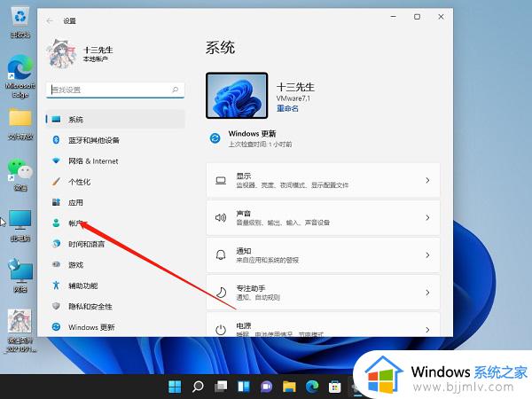Select the Network desktop icon
Screen dimensions: 532x399
(20, 276)
